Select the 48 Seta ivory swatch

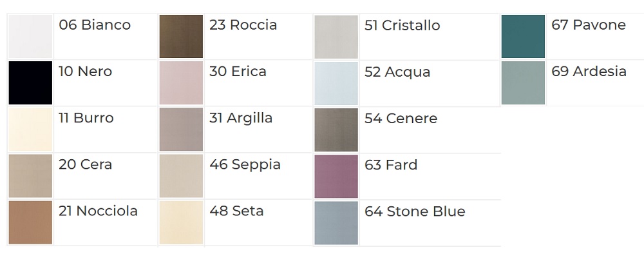tap(181, 222)
